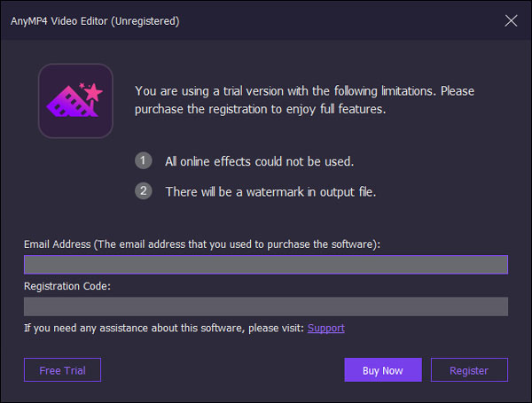Click the number 1 circle badge
Screen dimensions: 532x403
pos(144,161)
